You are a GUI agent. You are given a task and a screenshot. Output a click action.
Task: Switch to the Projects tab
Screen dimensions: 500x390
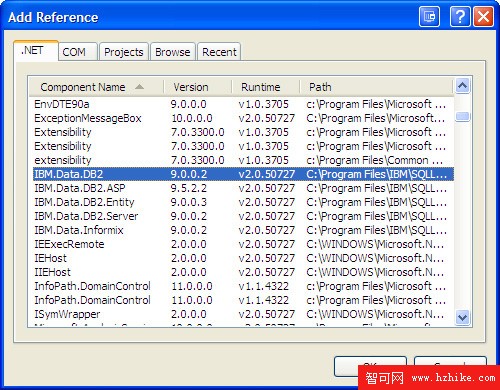[x=123, y=52]
